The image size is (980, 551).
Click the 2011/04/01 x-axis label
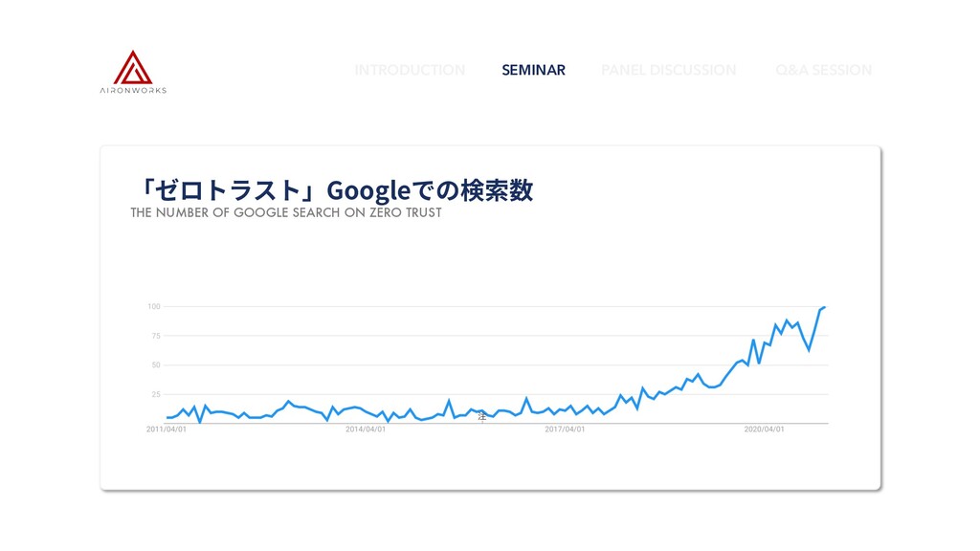tap(167, 430)
